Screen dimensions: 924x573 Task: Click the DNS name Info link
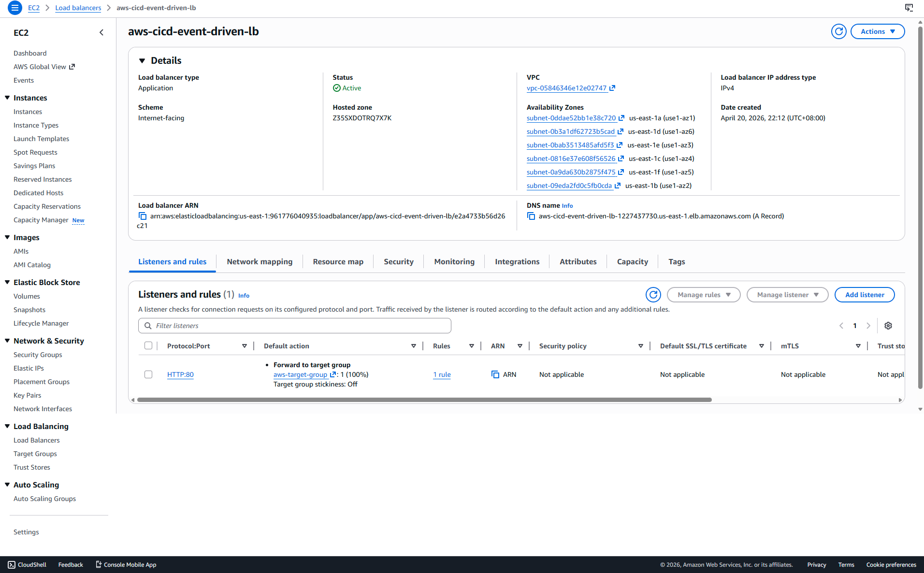tap(567, 206)
